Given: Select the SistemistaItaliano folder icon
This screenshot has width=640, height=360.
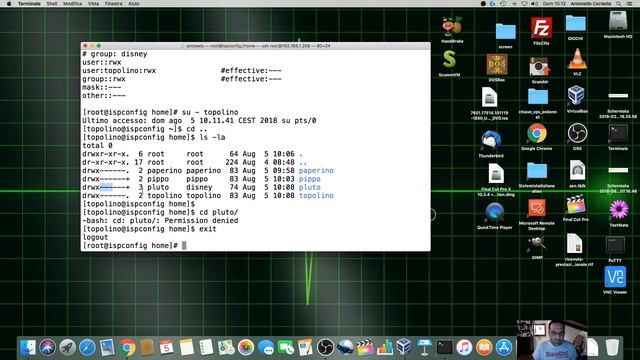Looking at the screenshot, I should pyautogui.click(x=537, y=172).
